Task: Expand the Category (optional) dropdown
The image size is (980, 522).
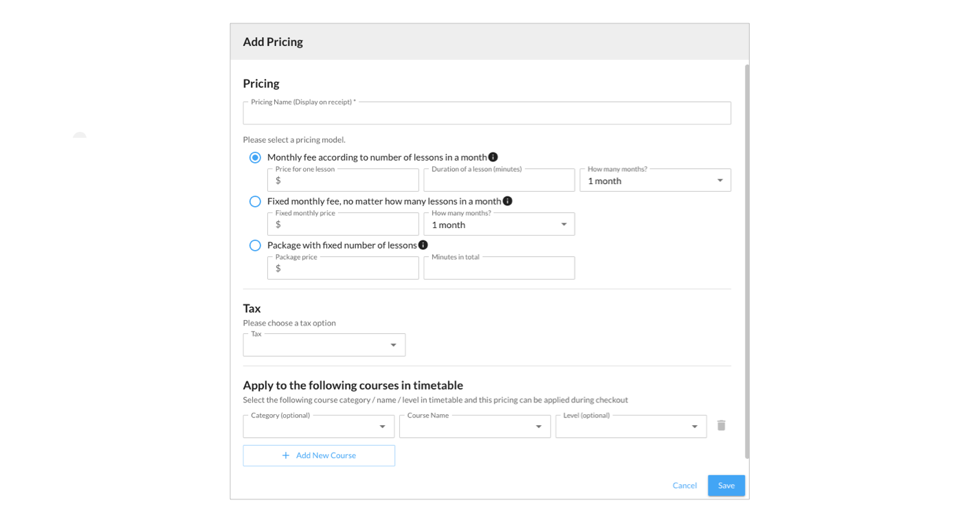Action: (x=318, y=427)
